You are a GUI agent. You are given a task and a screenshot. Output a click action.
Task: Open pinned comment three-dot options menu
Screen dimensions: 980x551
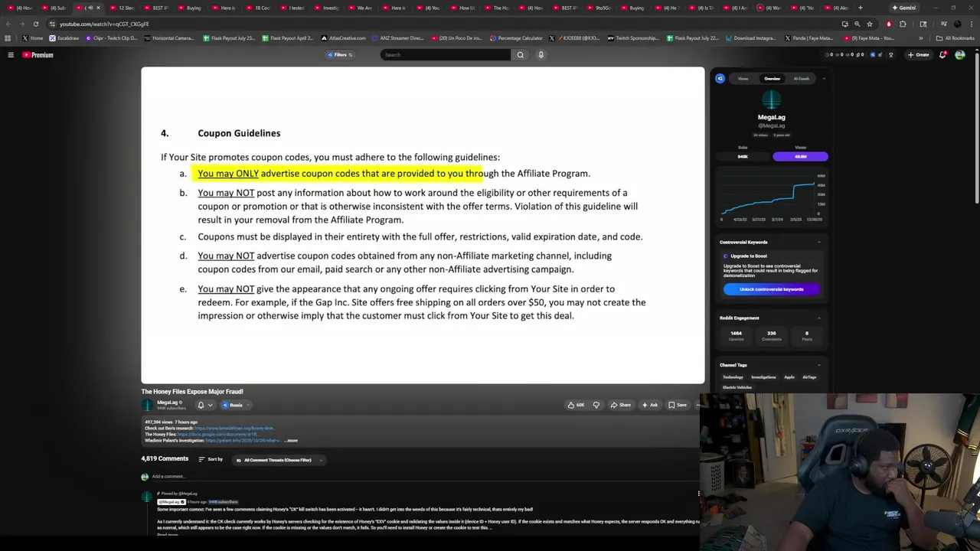699,494
